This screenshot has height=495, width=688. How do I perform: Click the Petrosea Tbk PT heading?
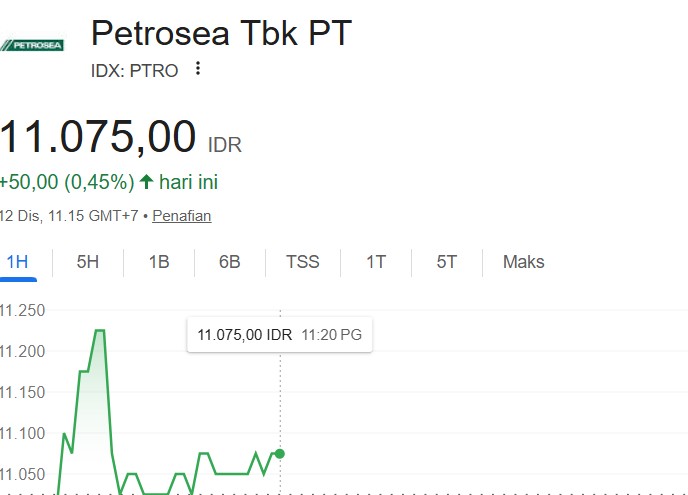click(221, 33)
